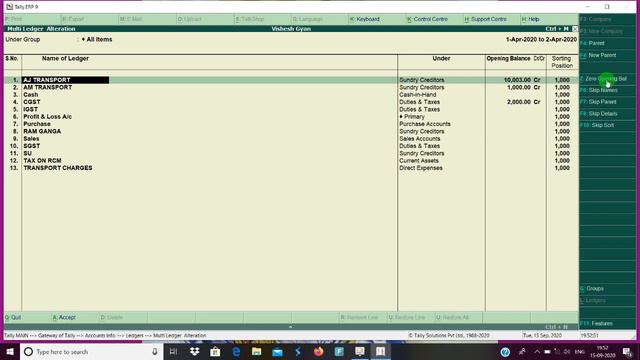Click Accept at bottom bar
This screenshot has width=640, height=360.
pyautogui.click(x=64, y=317)
